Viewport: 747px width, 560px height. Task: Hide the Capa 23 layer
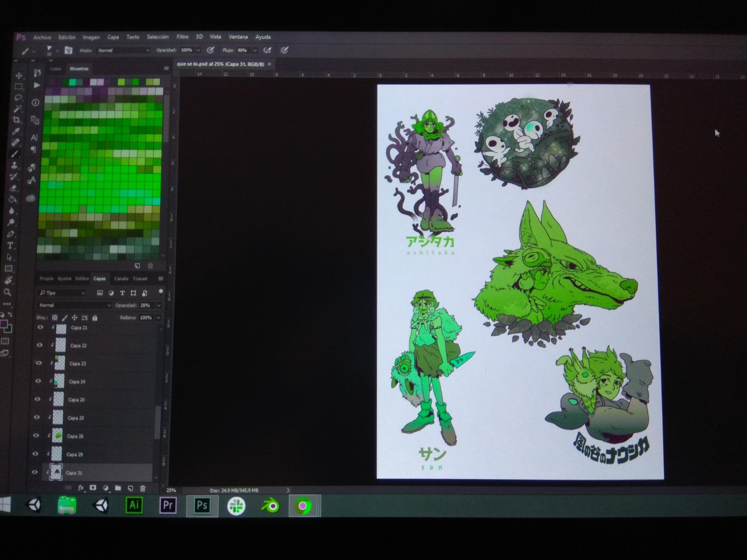click(x=39, y=363)
